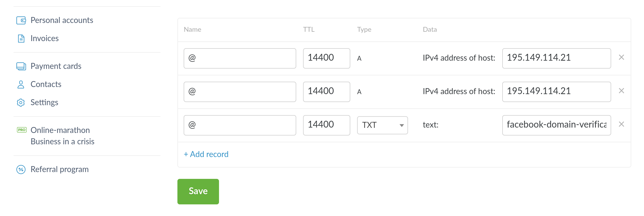Click the Invoices document icon
The image size is (644, 216).
pyautogui.click(x=21, y=39)
